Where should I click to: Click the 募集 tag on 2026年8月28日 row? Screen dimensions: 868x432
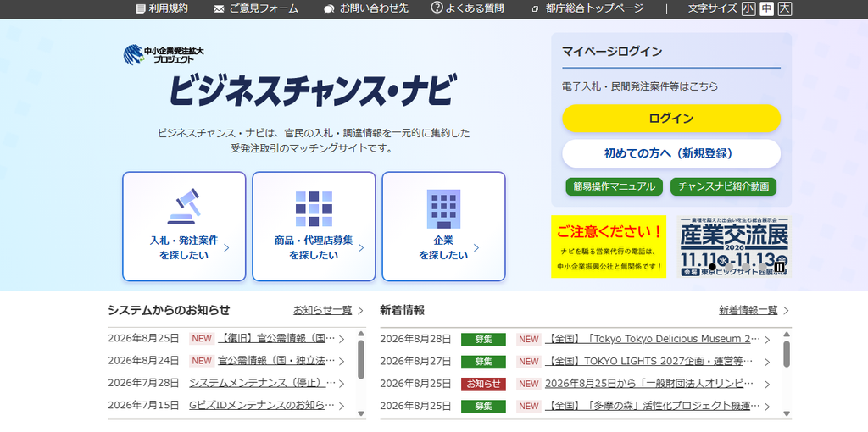[x=483, y=340]
